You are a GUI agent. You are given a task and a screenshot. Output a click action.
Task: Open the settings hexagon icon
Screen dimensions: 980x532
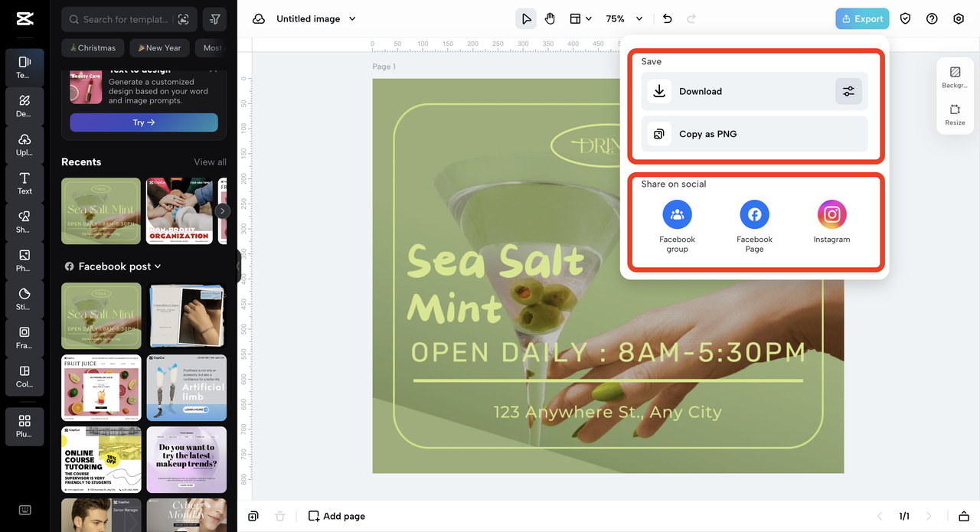(959, 18)
